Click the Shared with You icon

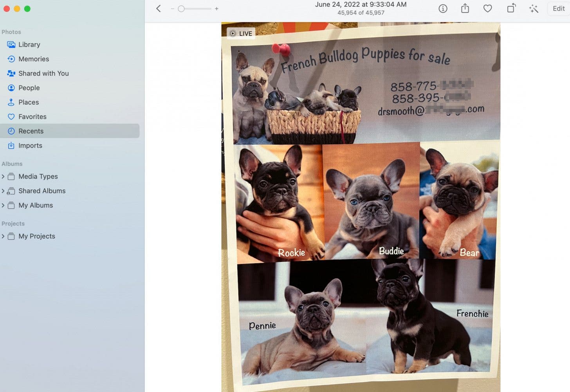click(x=11, y=73)
